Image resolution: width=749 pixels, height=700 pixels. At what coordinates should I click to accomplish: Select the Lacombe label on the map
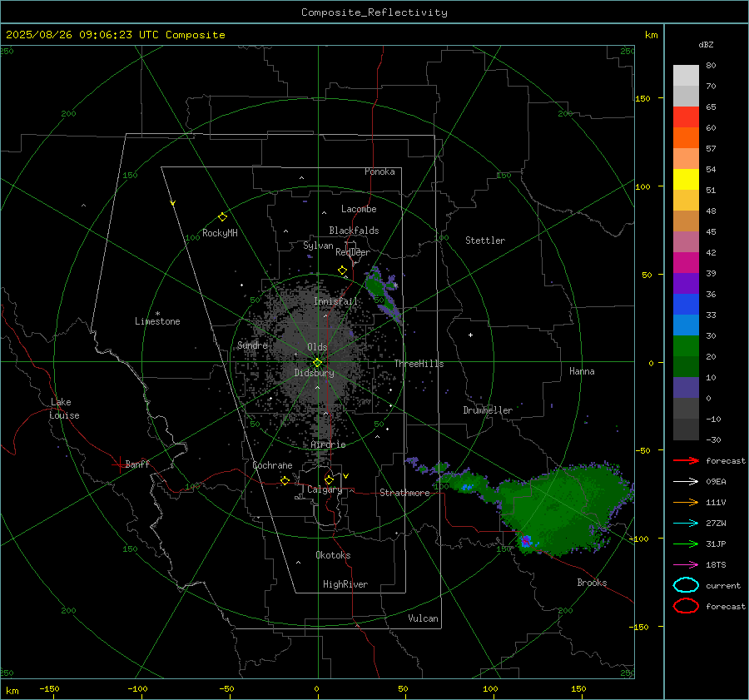(x=359, y=209)
